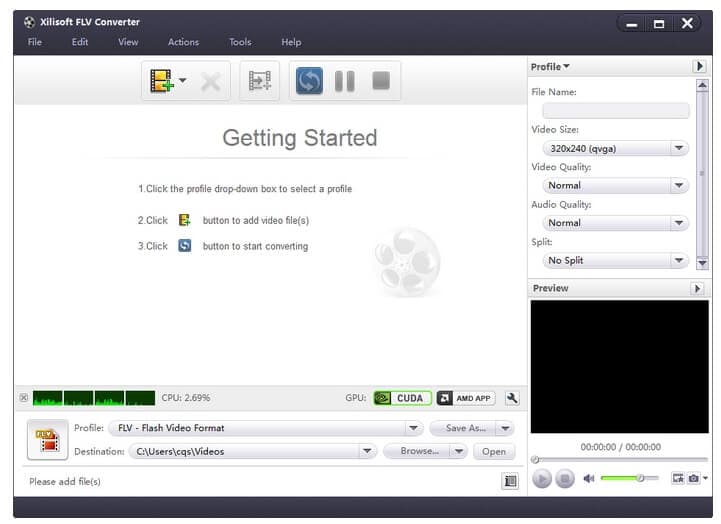Screen dimensions: 721x524
Task: Open the Video Size 320x240 dropdown
Action: click(x=615, y=148)
